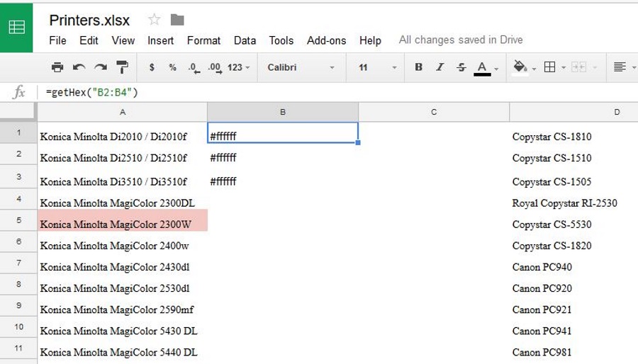Activate the paint format tool
638x364 pixels.
(122, 67)
